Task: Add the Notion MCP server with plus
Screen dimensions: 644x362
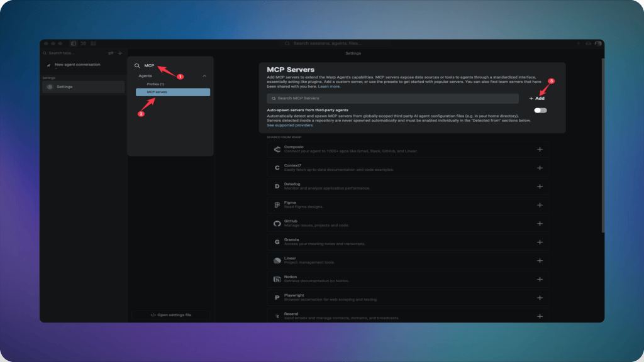Action: pyautogui.click(x=540, y=279)
